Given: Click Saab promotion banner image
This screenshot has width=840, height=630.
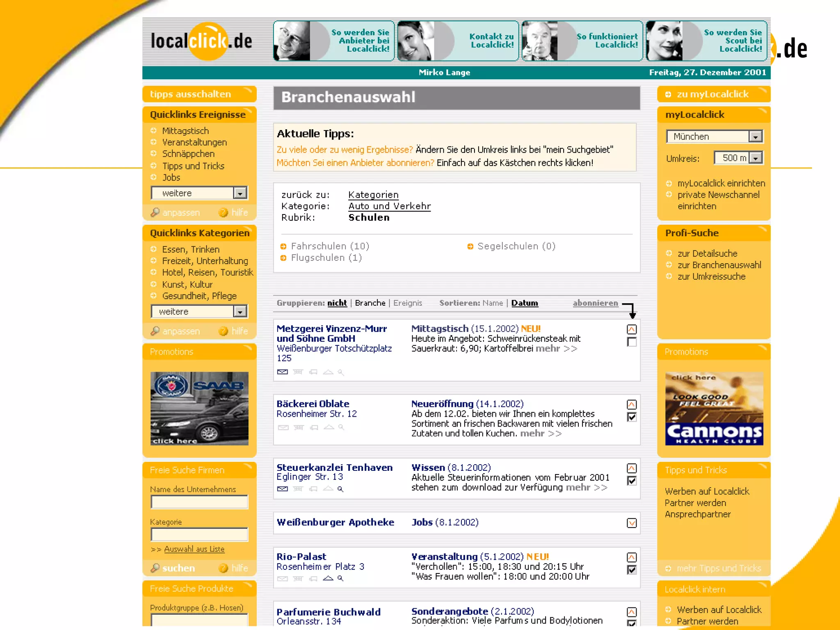Looking at the screenshot, I should tap(199, 409).
